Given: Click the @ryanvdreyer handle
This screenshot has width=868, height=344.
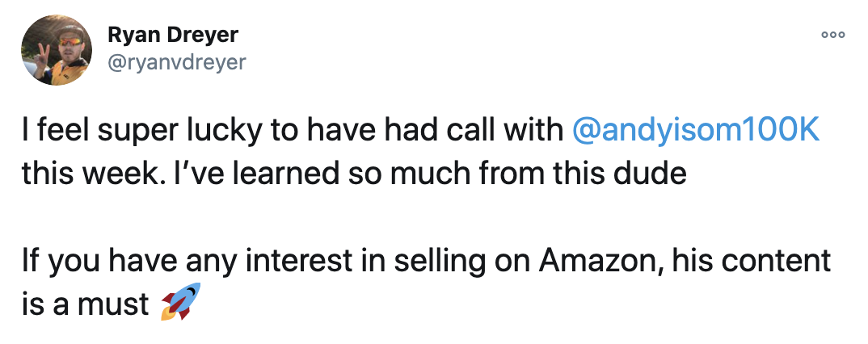Looking at the screenshot, I should pos(175,61).
